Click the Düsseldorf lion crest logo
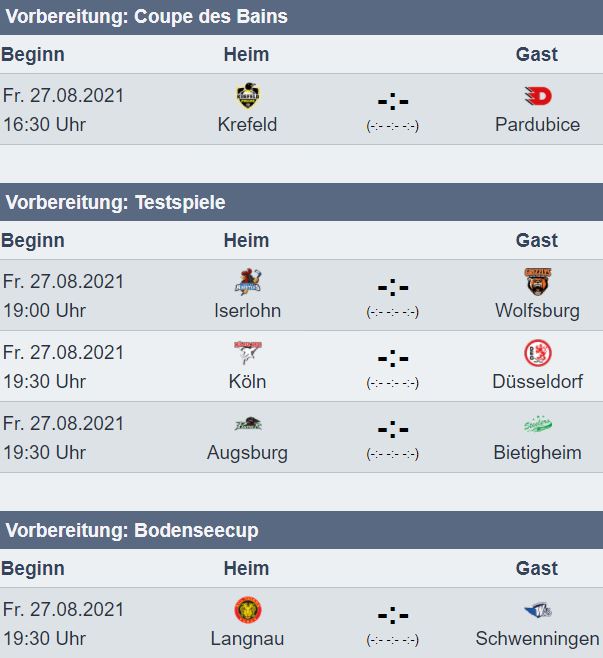 point(538,352)
